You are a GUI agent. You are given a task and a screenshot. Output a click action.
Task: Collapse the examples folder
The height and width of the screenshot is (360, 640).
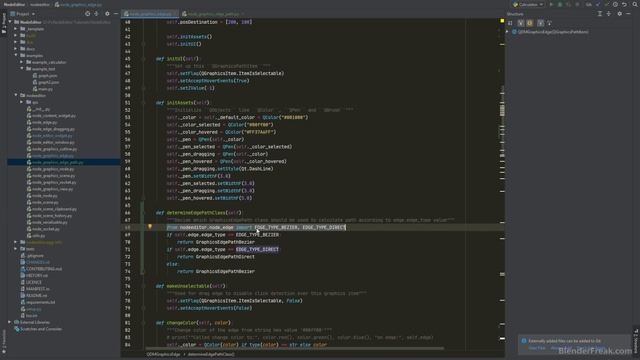[16, 55]
